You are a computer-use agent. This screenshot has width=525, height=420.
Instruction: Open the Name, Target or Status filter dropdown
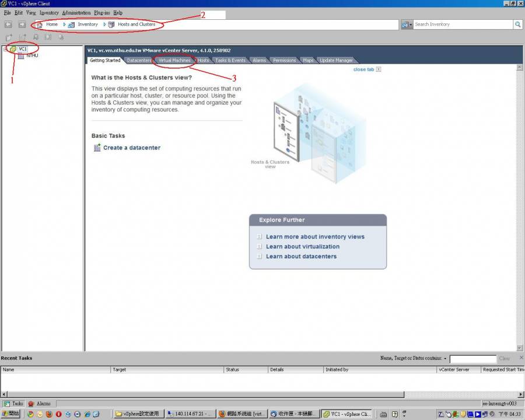(x=445, y=359)
